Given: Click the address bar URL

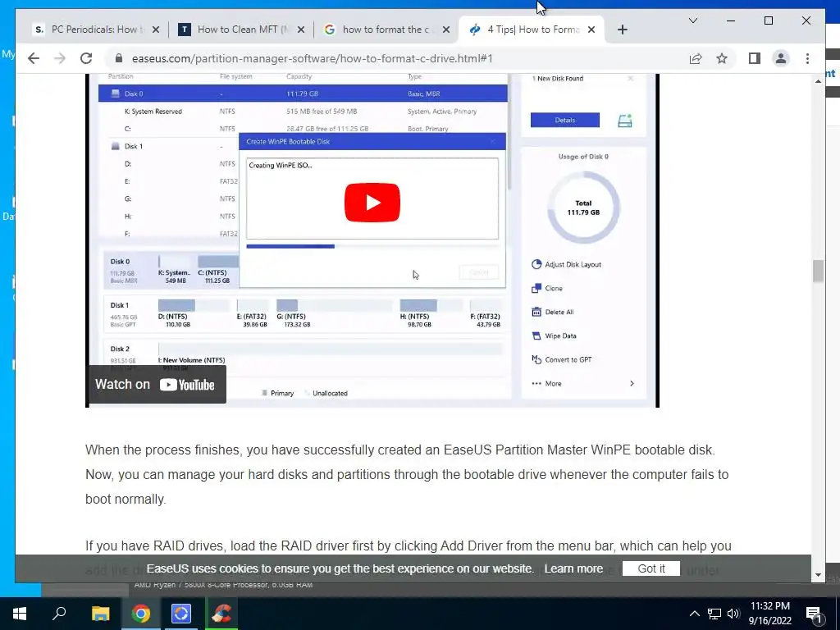Looking at the screenshot, I should pos(312,58).
